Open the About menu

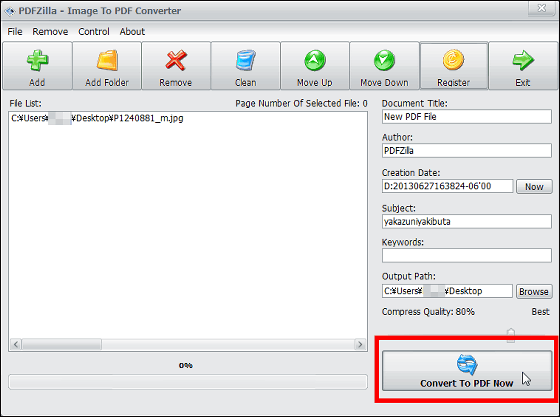coord(132,32)
